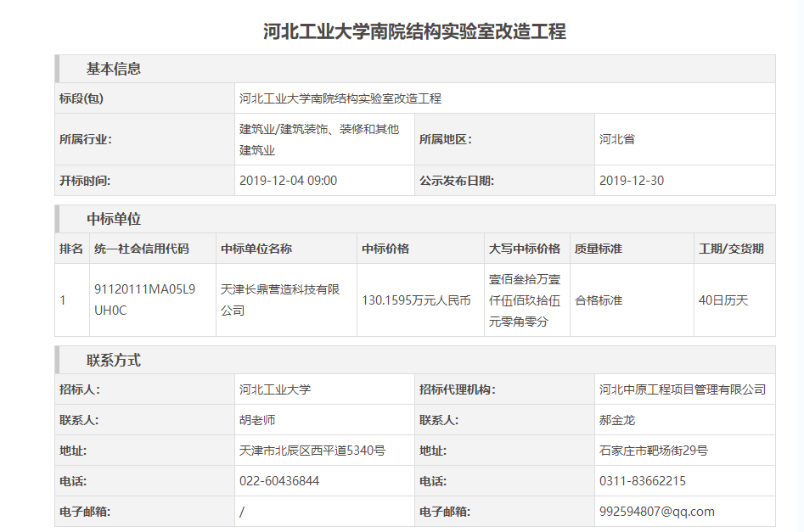This screenshot has width=804, height=532.
Task: Select the 联系方式 section header
Action: (113, 361)
